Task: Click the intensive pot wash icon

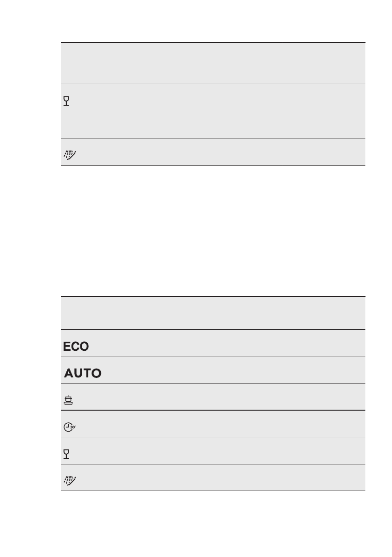Action: [x=69, y=400]
